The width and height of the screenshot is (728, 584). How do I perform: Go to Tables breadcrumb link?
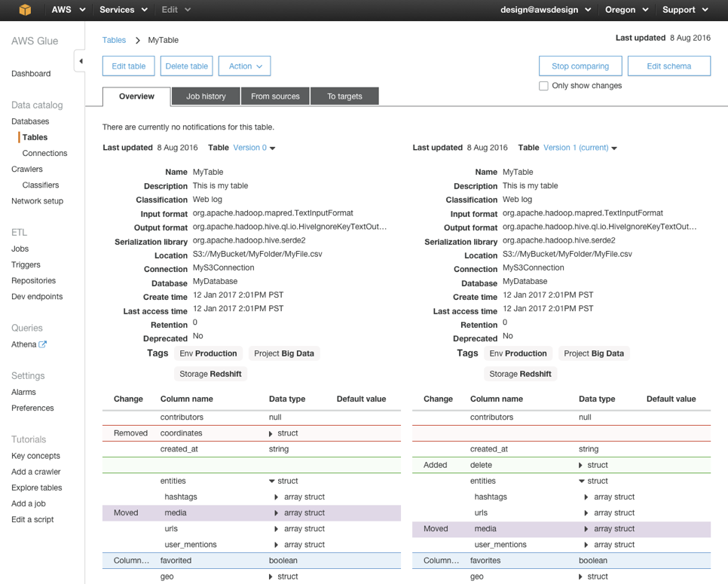(115, 41)
